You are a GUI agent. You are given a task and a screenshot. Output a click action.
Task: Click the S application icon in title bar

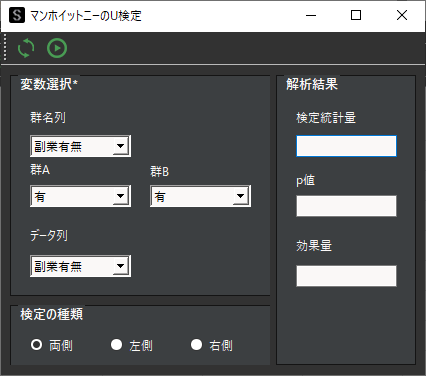tap(17, 15)
